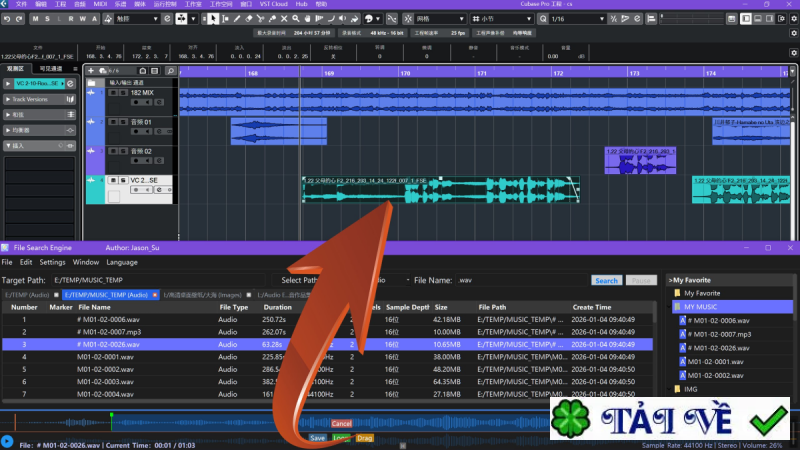Solo the 音频 01 track
The width and height of the screenshot is (800, 450).
[122, 122]
